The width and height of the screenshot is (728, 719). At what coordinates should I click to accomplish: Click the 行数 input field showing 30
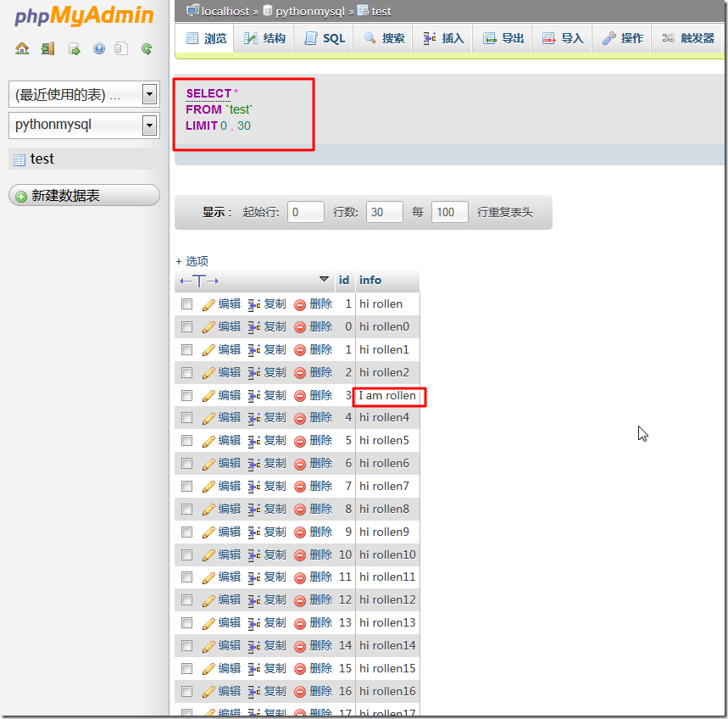[385, 212]
